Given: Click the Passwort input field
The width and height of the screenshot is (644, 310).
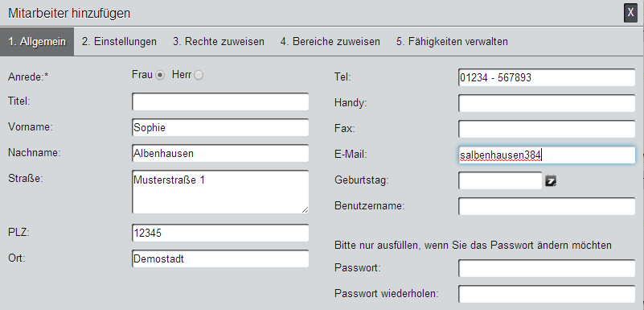Looking at the screenshot, I should 547,268.
